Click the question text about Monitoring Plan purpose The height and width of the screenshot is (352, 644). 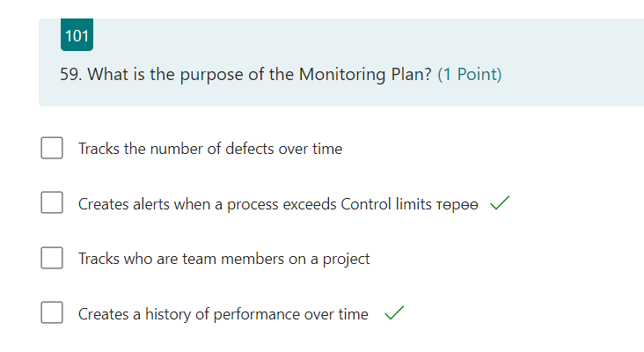(246, 74)
